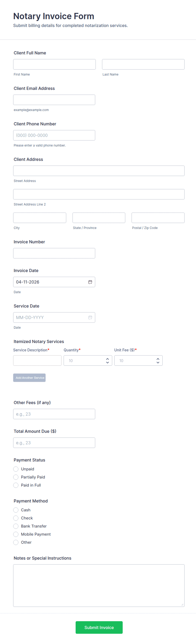This screenshot has width=196, height=644.
Task: Choose Paid in Full status
Action: (16, 485)
